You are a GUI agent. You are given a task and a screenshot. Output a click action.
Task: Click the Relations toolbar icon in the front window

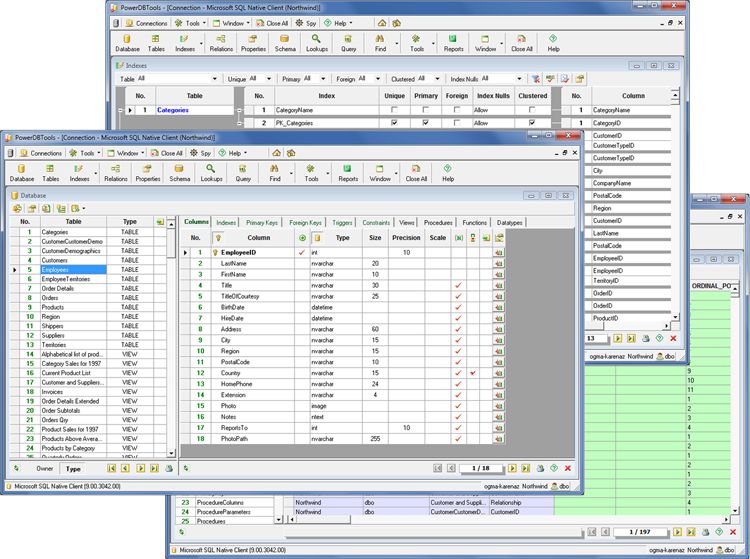coord(116,173)
